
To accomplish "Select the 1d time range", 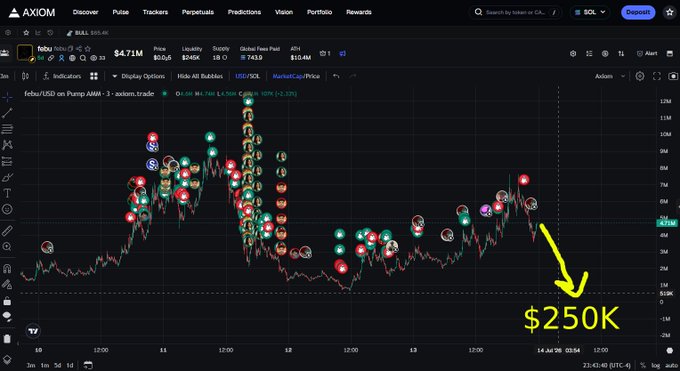I will click(69, 365).
